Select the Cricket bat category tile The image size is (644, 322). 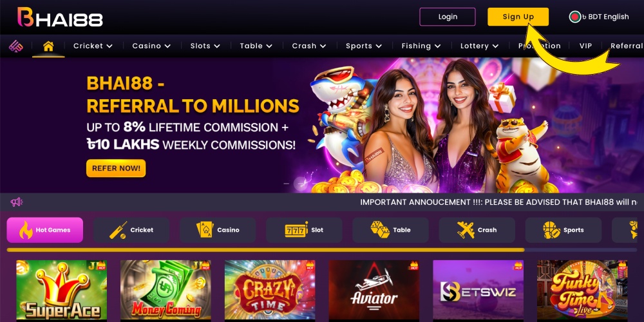[x=131, y=230]
